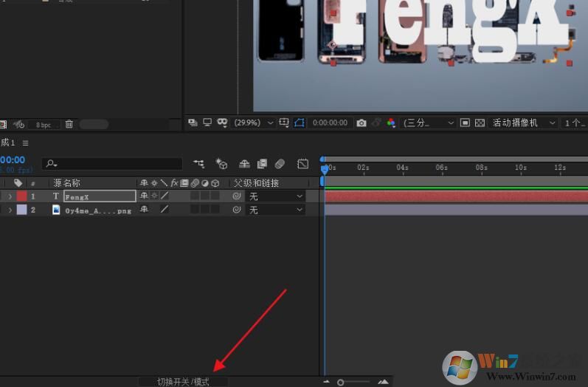588x387 pixels.
Task: Click the show channel color icon
Action: pyautogui.click(x=391, y=123)
